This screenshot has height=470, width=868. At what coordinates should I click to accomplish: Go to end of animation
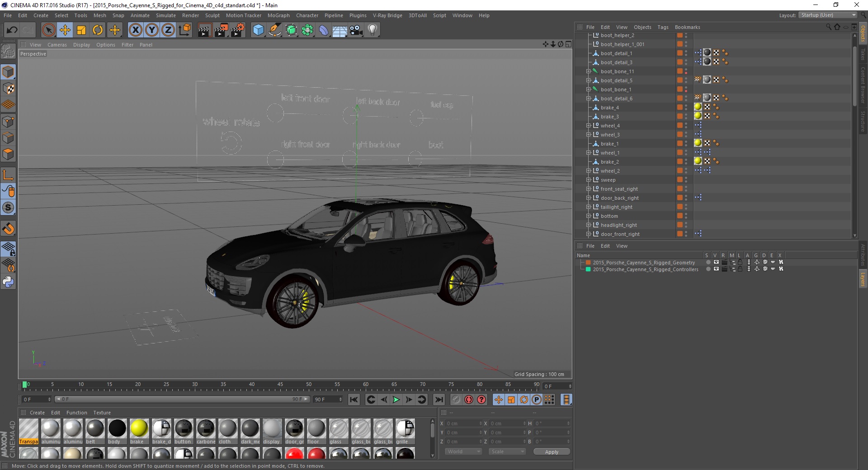(439, 399)
